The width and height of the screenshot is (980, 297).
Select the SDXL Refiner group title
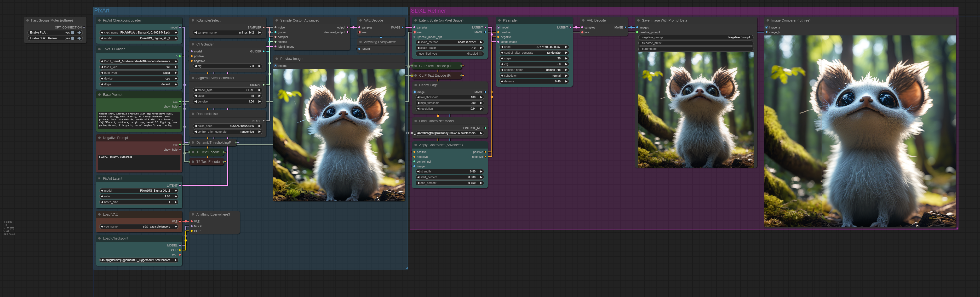point(428,11)
